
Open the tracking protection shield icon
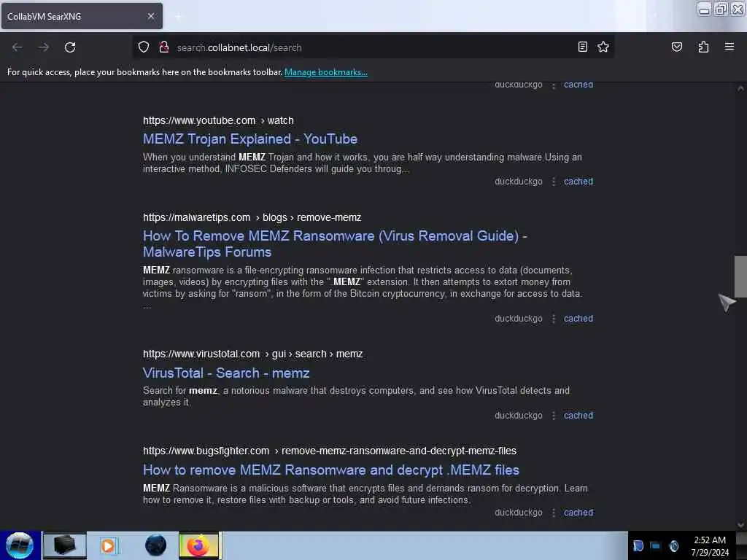point(144,47)
